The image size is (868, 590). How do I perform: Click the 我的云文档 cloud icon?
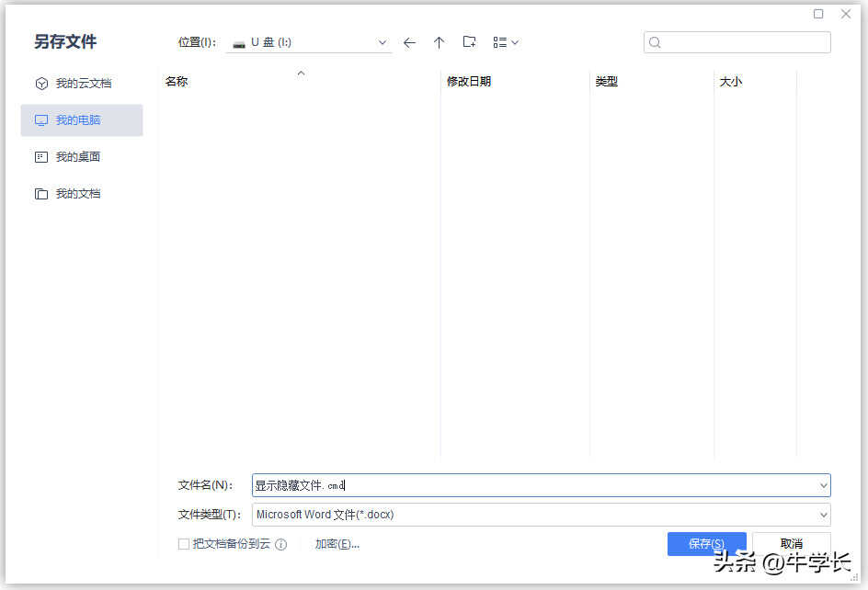click(41, 84)
